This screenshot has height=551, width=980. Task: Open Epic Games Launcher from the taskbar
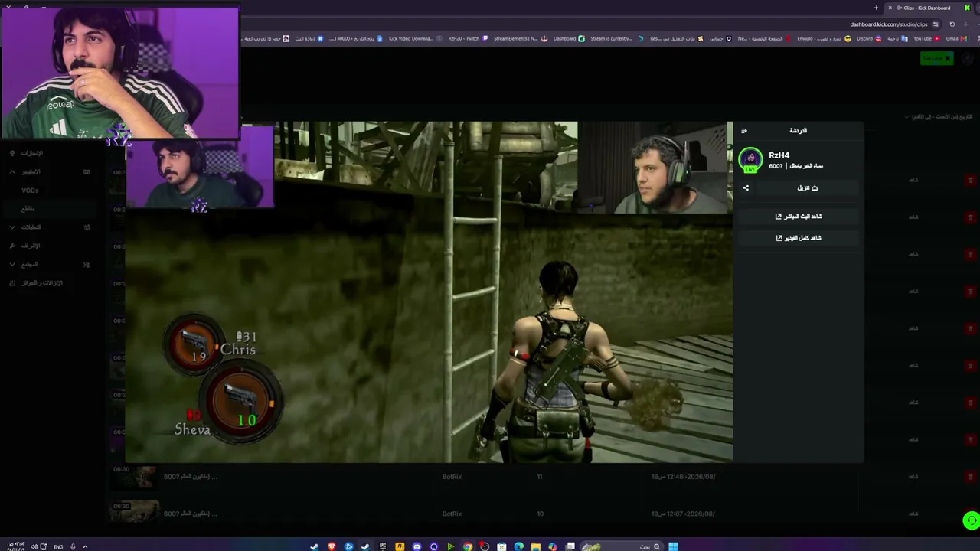click(383, 546)
